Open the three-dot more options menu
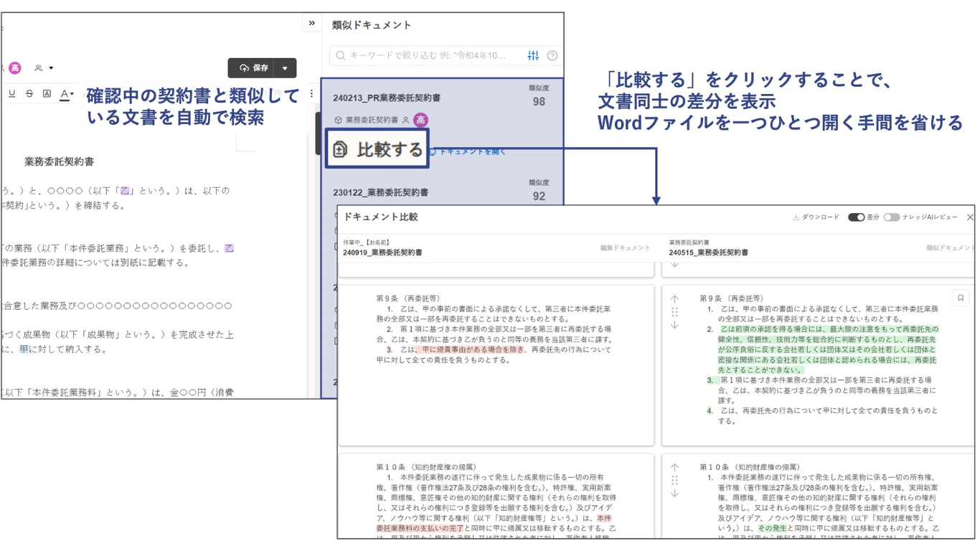The width and height of the screenshot is (980, 551). point(311,93)
